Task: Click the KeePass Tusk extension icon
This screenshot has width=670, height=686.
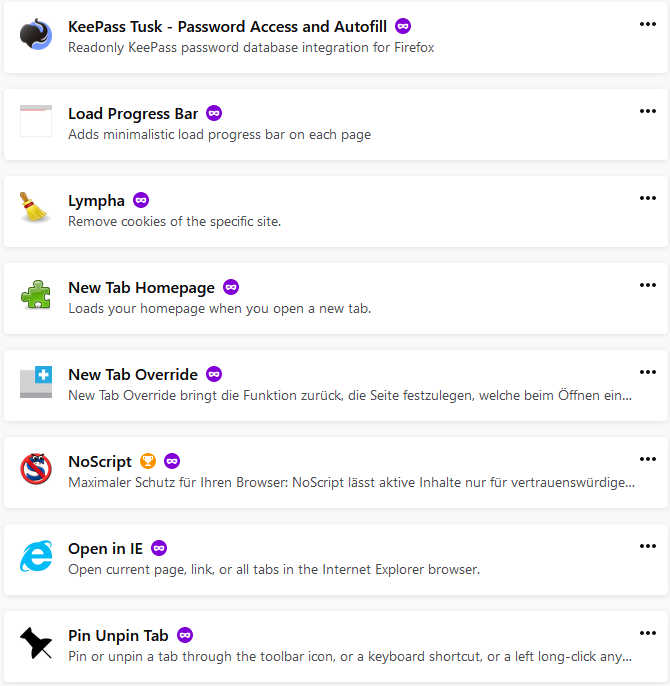Action: click(36, 34)
